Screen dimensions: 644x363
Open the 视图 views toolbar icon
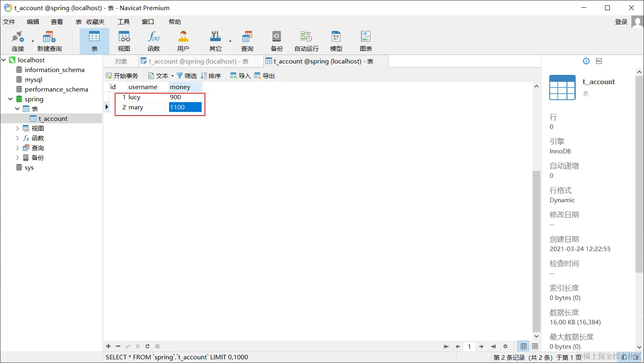coord(124,41)
